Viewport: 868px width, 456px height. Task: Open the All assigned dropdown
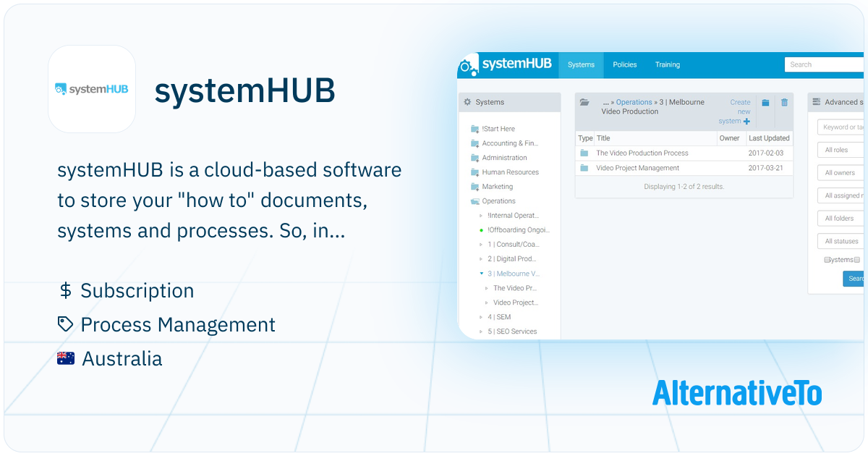click(x=841, y=195)
